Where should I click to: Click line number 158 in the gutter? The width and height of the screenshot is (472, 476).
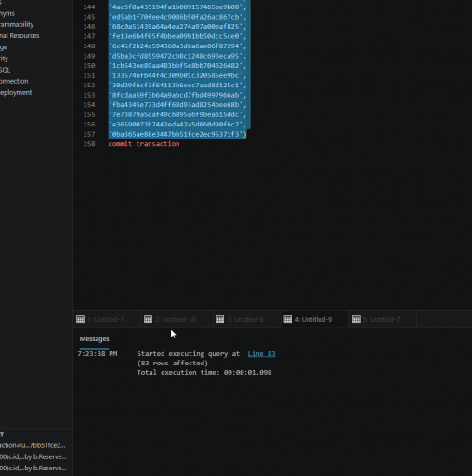coord(89,144)
